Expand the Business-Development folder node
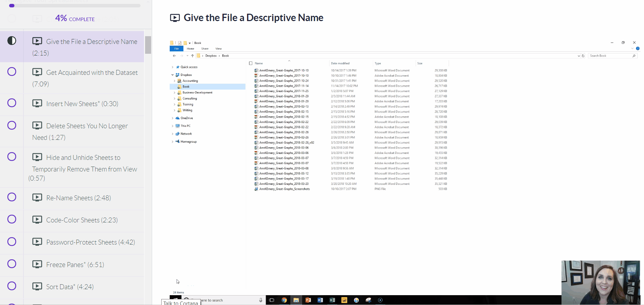Viewport: 644px width, 305px height. 175,93
